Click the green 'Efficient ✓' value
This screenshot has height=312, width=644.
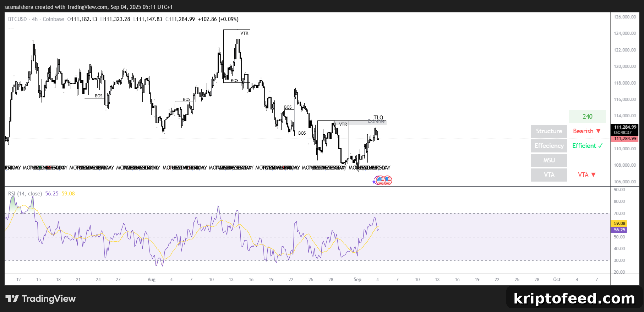pos(587,146)
